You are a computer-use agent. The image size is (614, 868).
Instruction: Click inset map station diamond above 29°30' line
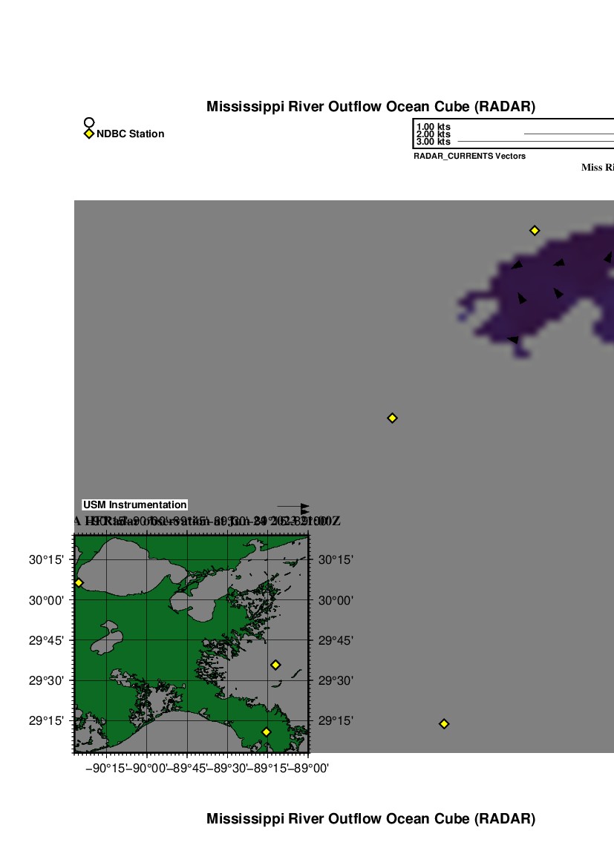(275, 665)
